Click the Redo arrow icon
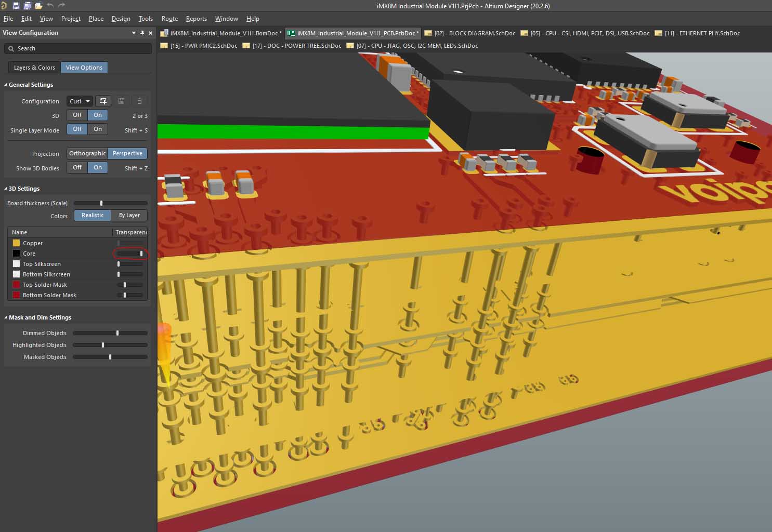 tap(62, 6)
